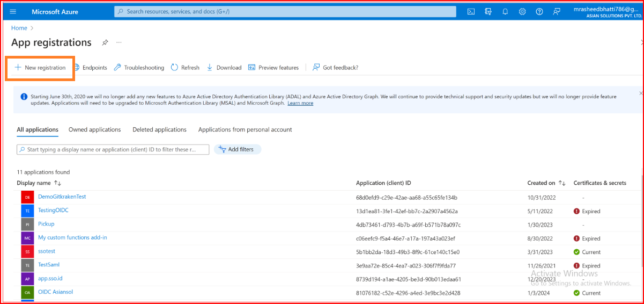Focus the Azure global search box
The width and height of the screenshot is (644, 304).
[285, 11]
